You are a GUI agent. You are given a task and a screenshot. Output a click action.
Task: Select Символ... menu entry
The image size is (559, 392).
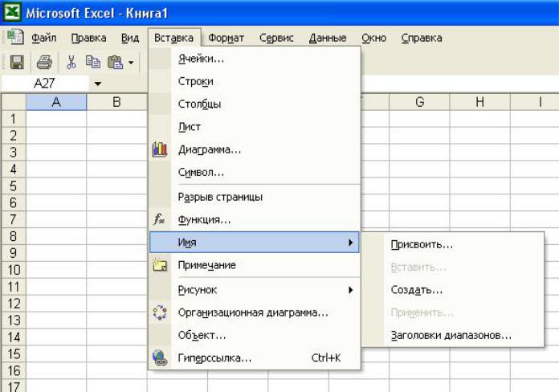(254, 172)
